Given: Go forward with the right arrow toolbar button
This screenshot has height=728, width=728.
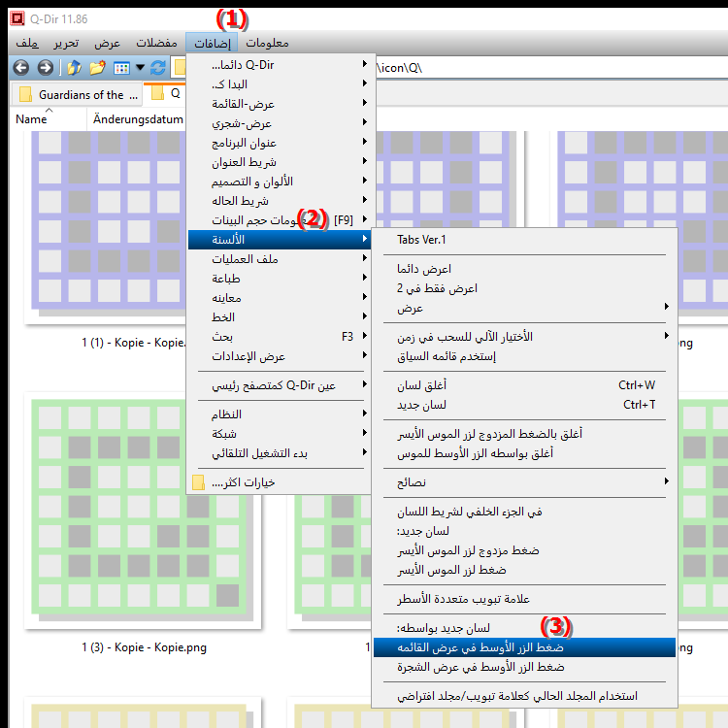Looking at the screenshot, I should pos(45,68).
